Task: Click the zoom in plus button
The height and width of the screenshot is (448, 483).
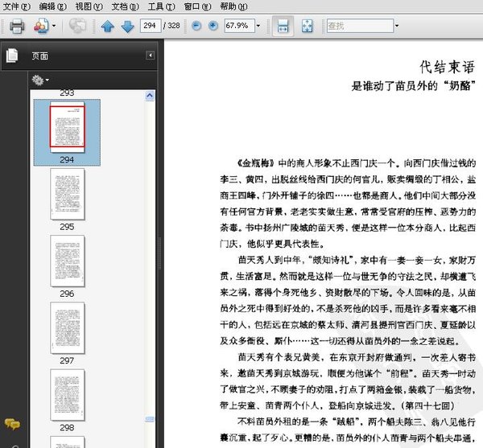Action: (213, 27)
